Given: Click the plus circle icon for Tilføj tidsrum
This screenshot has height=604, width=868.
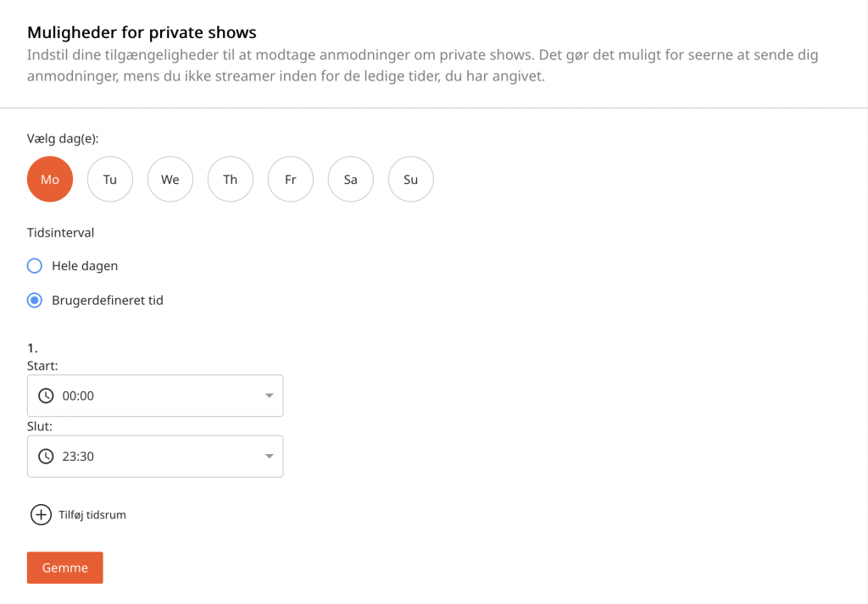Looking at the screenshot, I should coord(41,514).
